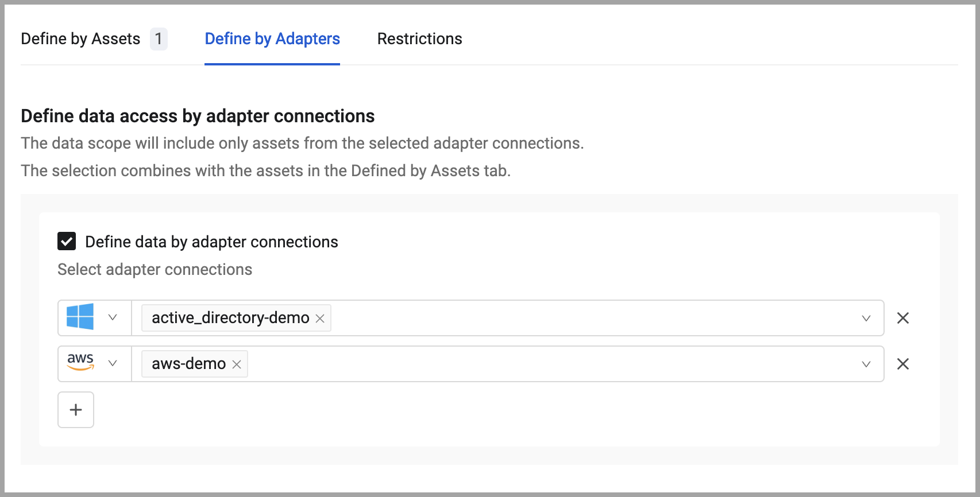Expand the Active Directory adapter type dropdown

tap(113, 317)
